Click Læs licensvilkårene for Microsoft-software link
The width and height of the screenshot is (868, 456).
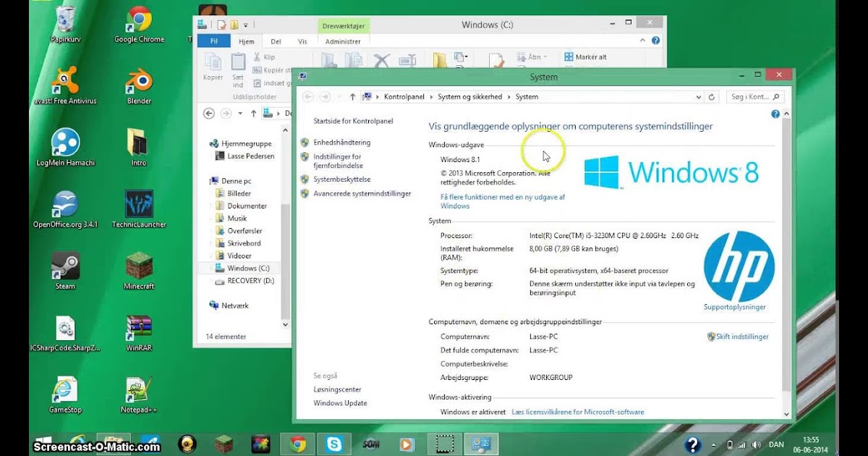click(x=577, y=412)
